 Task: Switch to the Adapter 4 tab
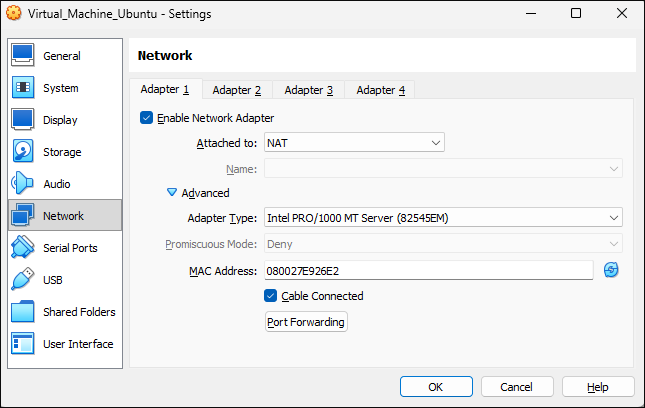pos(381,90)
